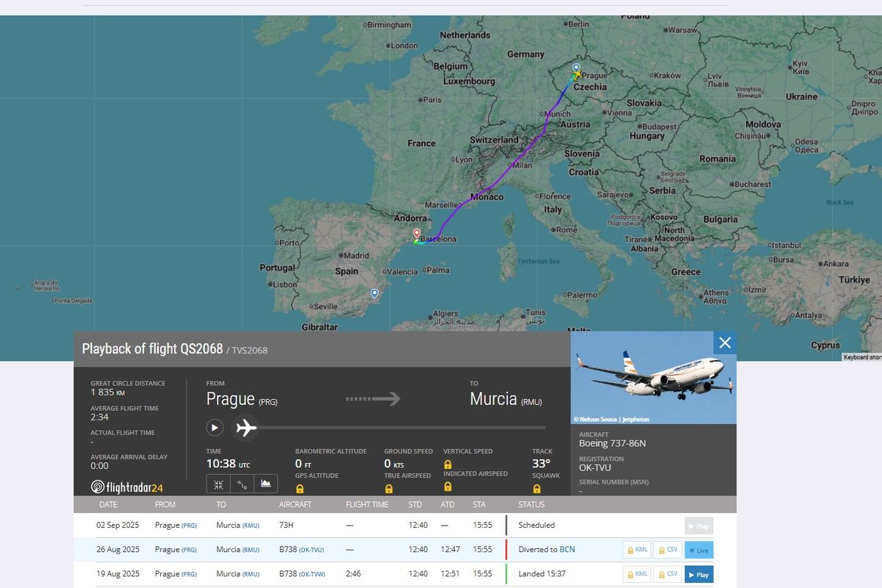Open the altitude and speed graph icon
Viewport: 882px width, 588px height.
266,484
